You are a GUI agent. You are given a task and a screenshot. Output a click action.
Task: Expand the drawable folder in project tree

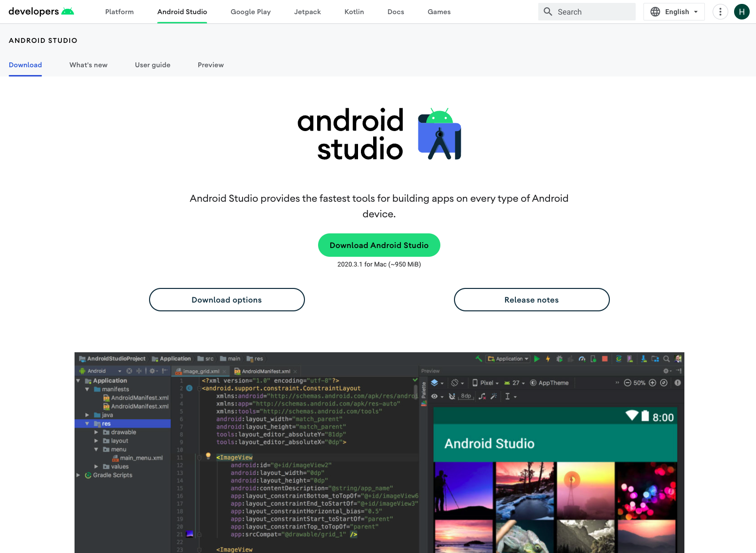click(96, 432)
